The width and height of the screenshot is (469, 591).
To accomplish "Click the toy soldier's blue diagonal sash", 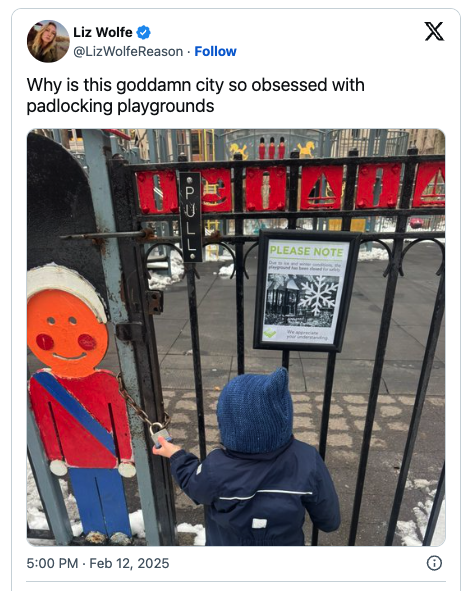I will tap(75, 411).
